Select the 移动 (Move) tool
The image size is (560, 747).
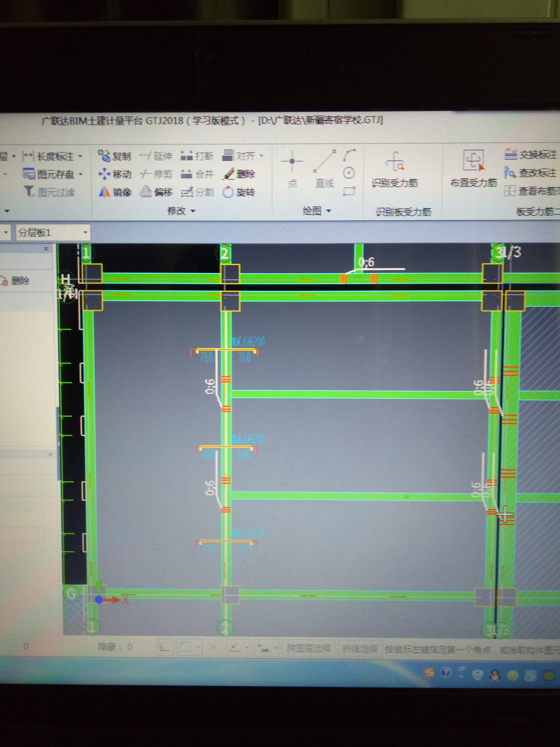115,174
